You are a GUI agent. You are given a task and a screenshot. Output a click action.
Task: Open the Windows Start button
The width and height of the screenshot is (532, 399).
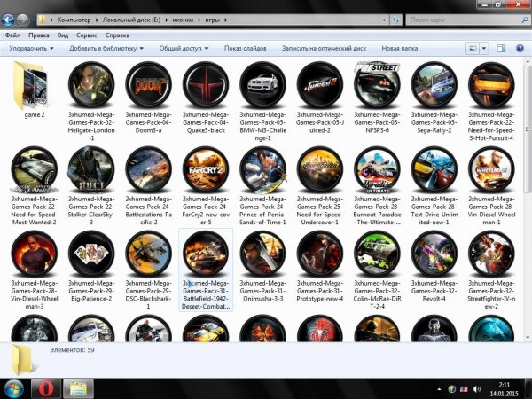click(13, 388)
